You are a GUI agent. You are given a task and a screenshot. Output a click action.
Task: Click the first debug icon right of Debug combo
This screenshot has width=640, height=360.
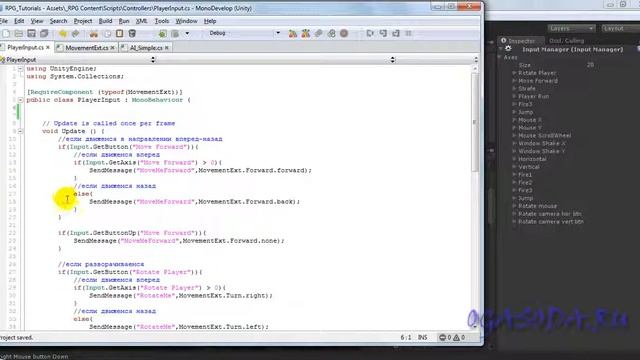293,33
